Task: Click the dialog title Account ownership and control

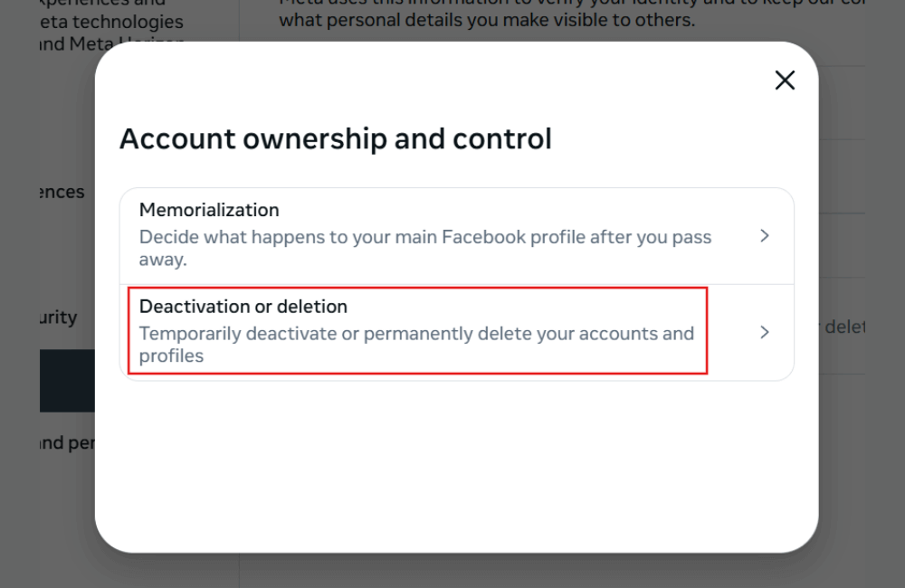Action: tap(337, 138)
